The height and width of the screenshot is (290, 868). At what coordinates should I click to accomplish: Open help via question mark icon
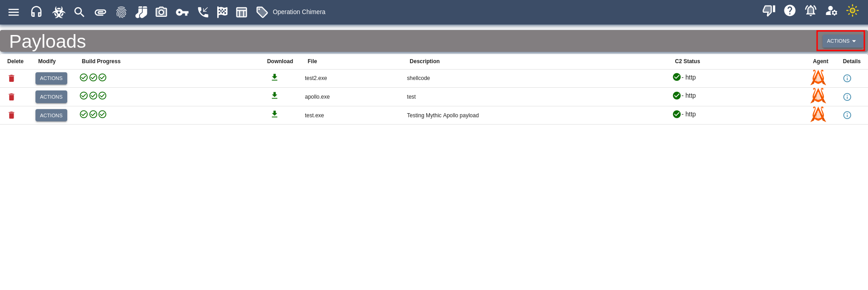(790, 10)
